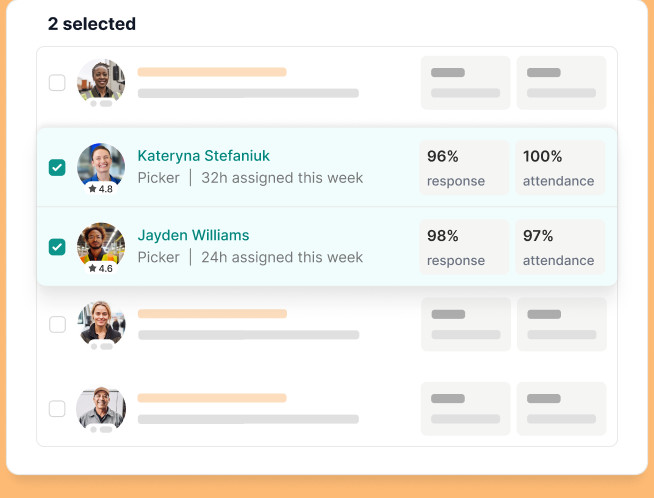654x498 pixels.
Task: Uncheck the Jayden Williams checkbox
Action: (57, 246)
